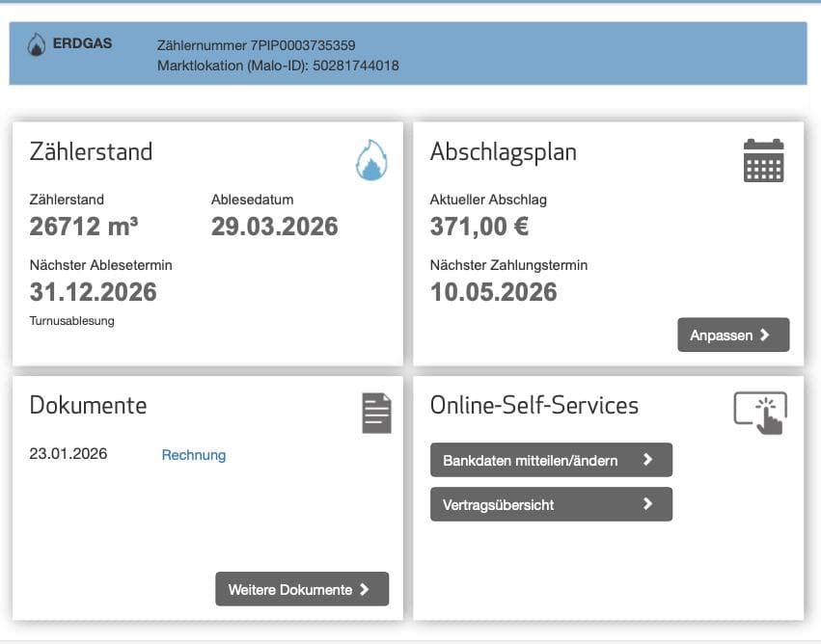This screenshot has width=821, height=644.
Task: Open the Rechnung link dated 23.01.2026
Action: (x=194, y=455)
